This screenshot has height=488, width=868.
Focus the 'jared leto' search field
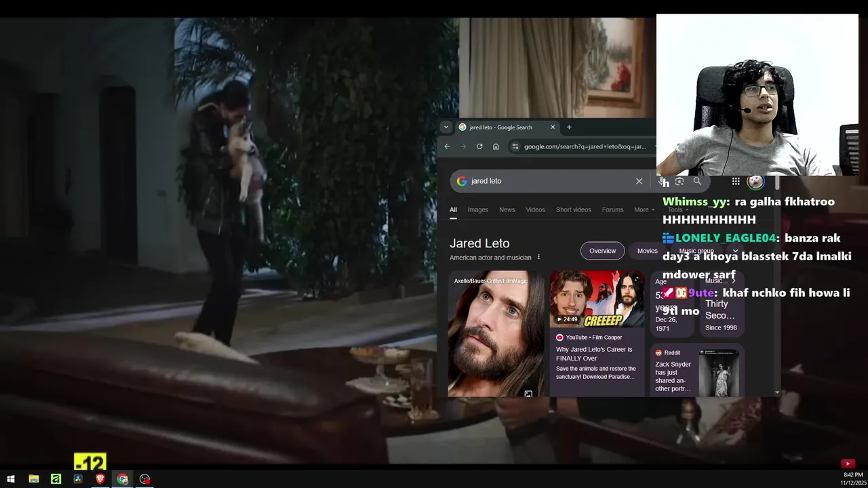(549, 181)
